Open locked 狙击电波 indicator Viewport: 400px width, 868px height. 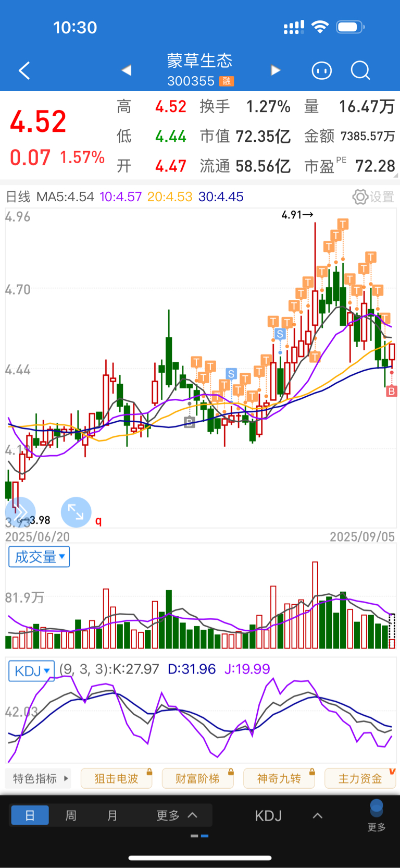tap(116, 778)
